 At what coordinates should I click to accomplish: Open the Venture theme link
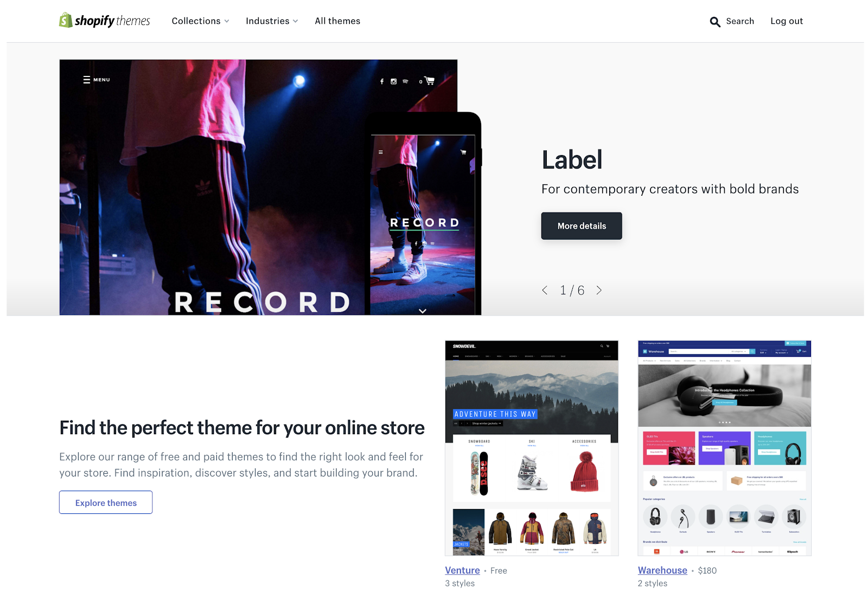pyautogui.click(x=462, y=570)
